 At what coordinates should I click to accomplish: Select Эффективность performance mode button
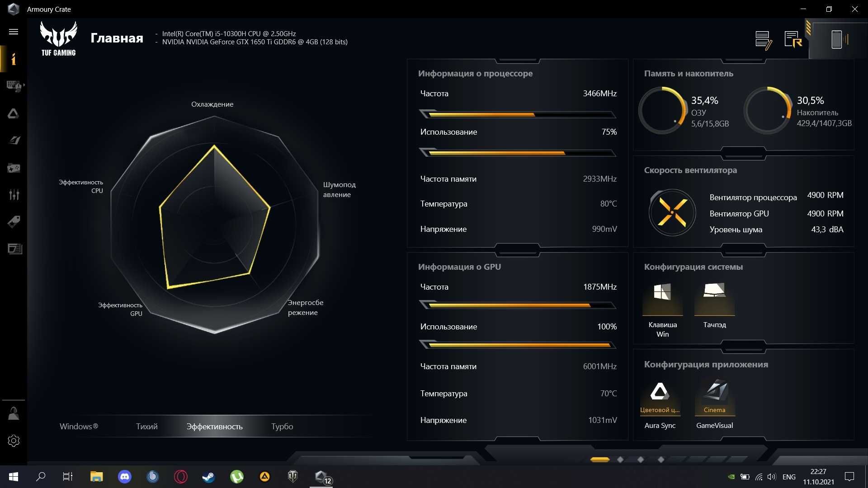point(214,426)
